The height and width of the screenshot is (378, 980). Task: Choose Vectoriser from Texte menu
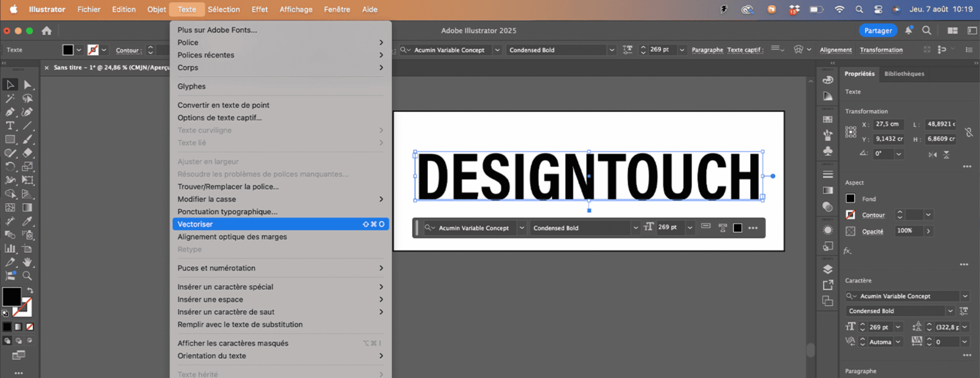[x=281, y=224]
